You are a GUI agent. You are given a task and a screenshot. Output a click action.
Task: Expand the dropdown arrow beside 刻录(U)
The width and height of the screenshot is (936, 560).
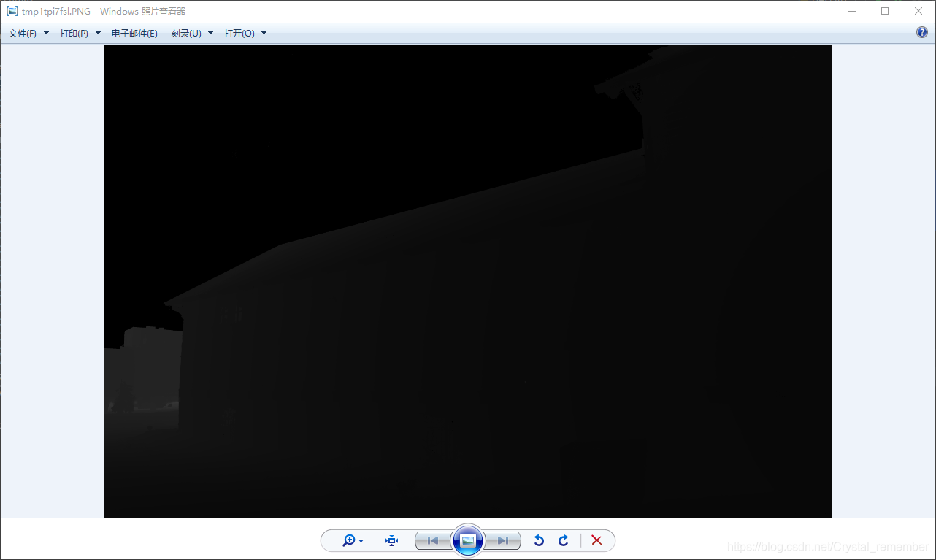pos(210,34)
